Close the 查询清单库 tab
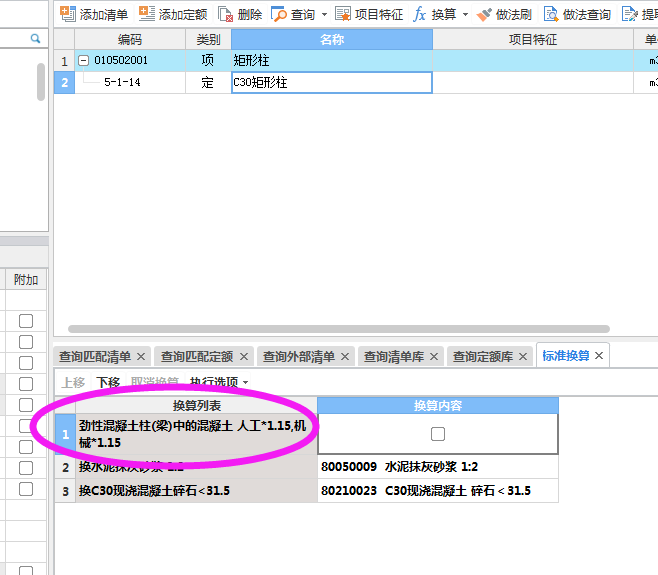 [434, 357]
